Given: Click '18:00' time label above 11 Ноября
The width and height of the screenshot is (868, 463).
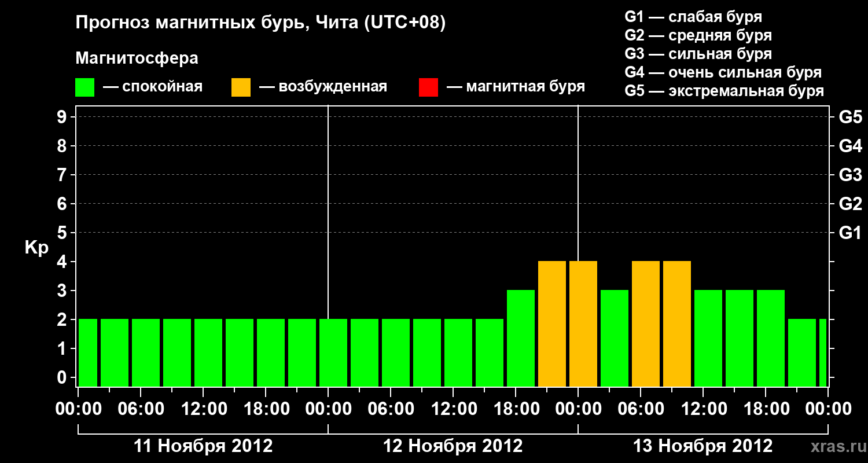Looking at the screenshot, I should tap(266, 409).
